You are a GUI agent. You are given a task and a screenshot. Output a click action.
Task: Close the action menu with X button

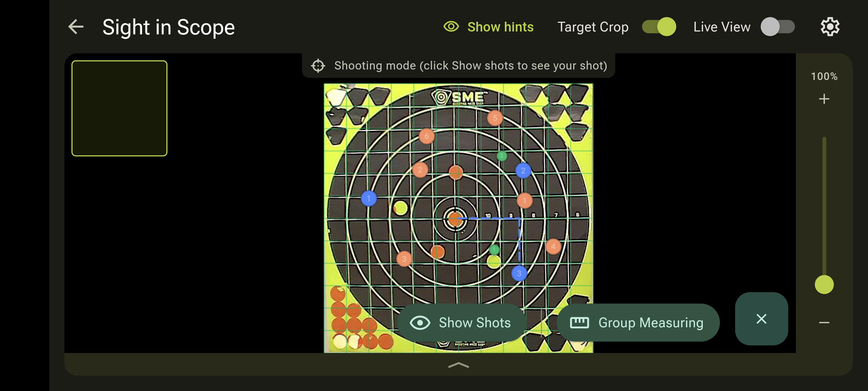tap(761, 319)
